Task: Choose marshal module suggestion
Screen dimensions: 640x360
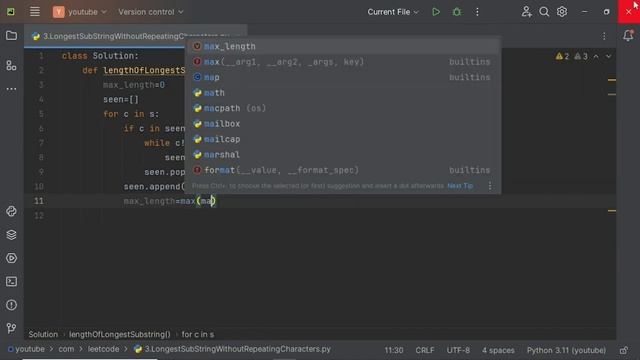Action: coord(342,155)
